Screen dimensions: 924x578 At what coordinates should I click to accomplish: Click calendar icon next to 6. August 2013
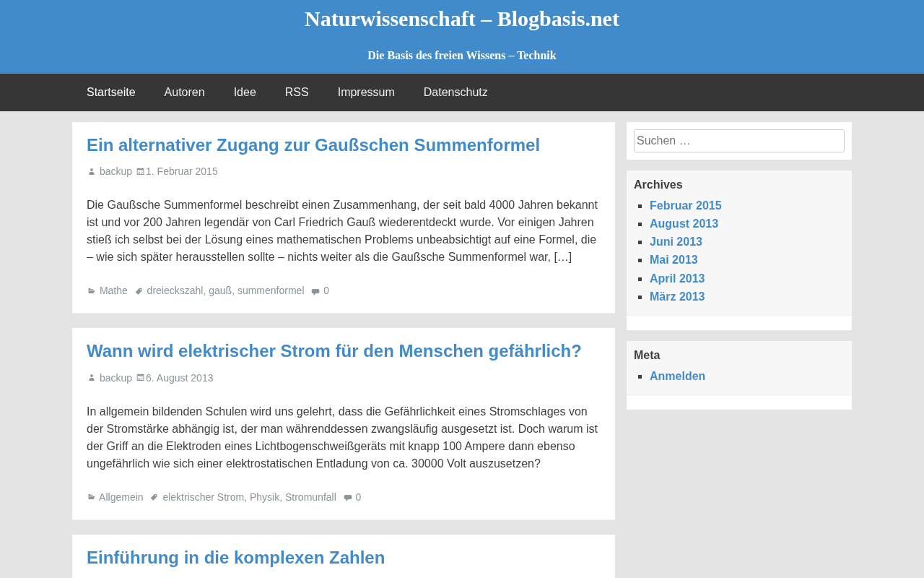point(141,378)
